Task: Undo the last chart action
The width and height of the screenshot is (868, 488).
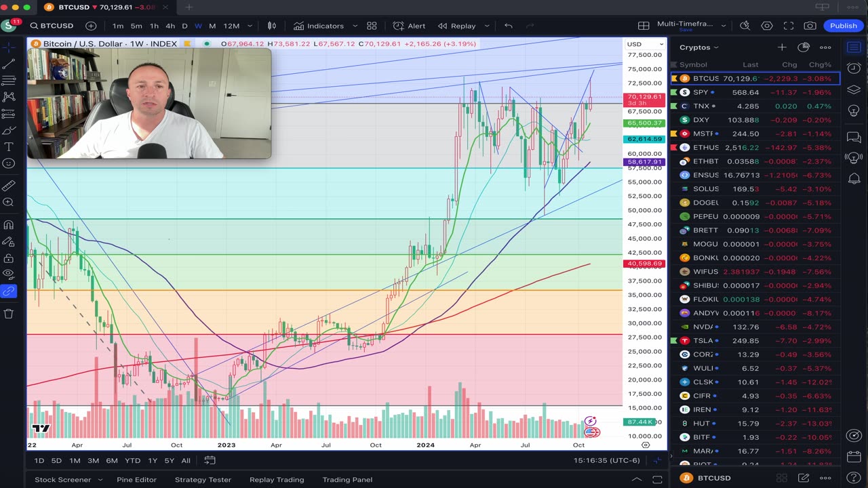Action: [509, 26]
